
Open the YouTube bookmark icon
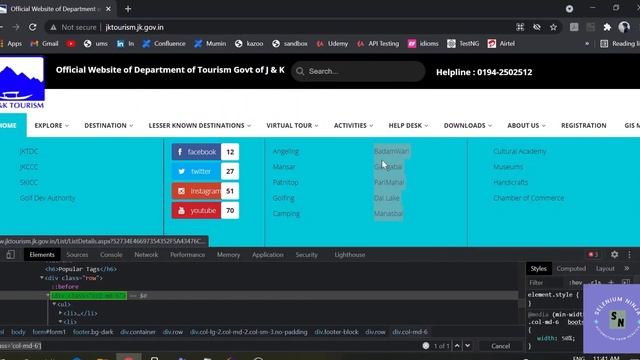[71, 44]
